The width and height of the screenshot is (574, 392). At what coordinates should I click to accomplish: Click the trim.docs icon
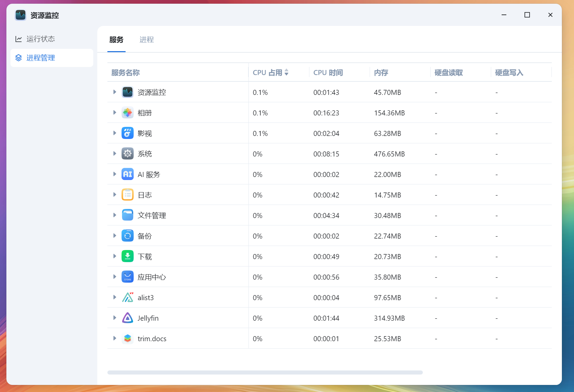(x=128, y=338)
